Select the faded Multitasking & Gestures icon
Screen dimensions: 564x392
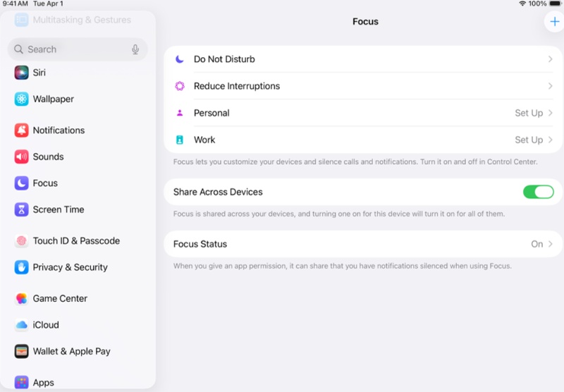pyautogui.click(x=22, y=20)
